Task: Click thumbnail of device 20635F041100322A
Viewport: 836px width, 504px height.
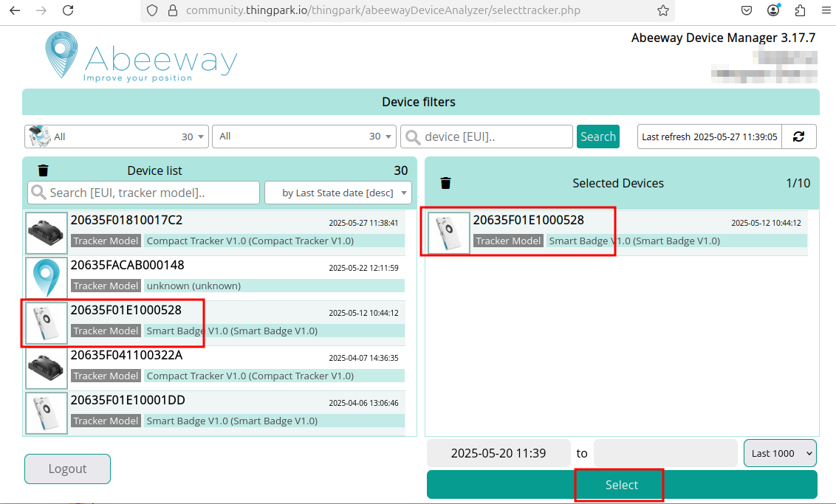Action: [47, 368]
